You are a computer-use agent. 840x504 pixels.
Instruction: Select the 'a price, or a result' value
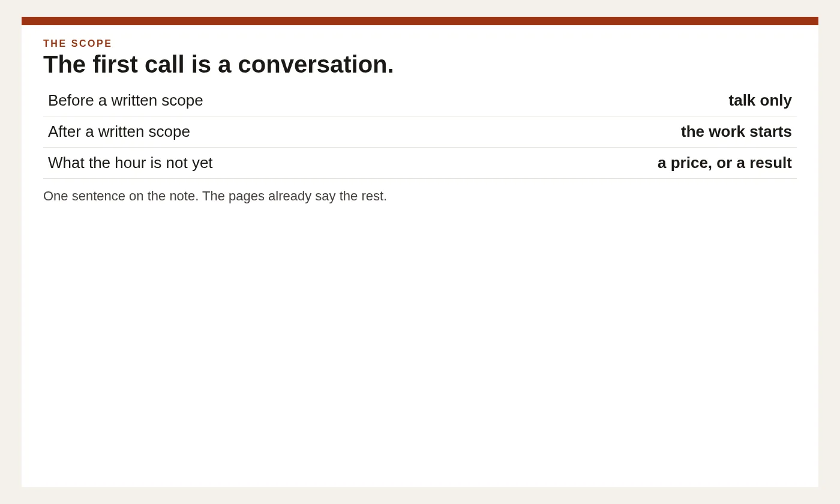pos(725,163)
